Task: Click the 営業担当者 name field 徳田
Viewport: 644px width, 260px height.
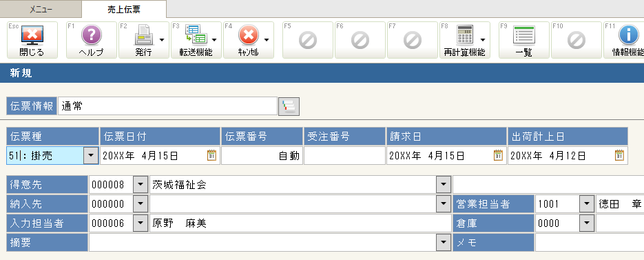Action: [x=620, y=203]
